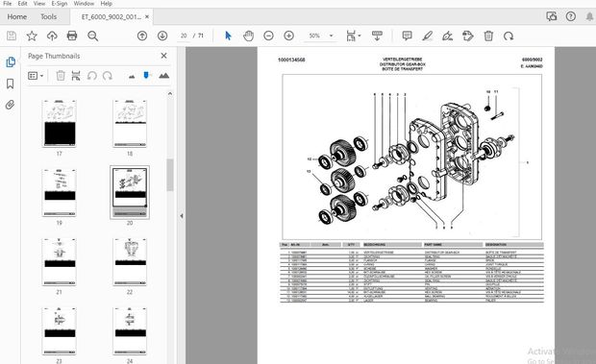Delete pages with thumbnail panel trash icon
The width and height of the screenshot is (596, 364).
coord(61,76)
